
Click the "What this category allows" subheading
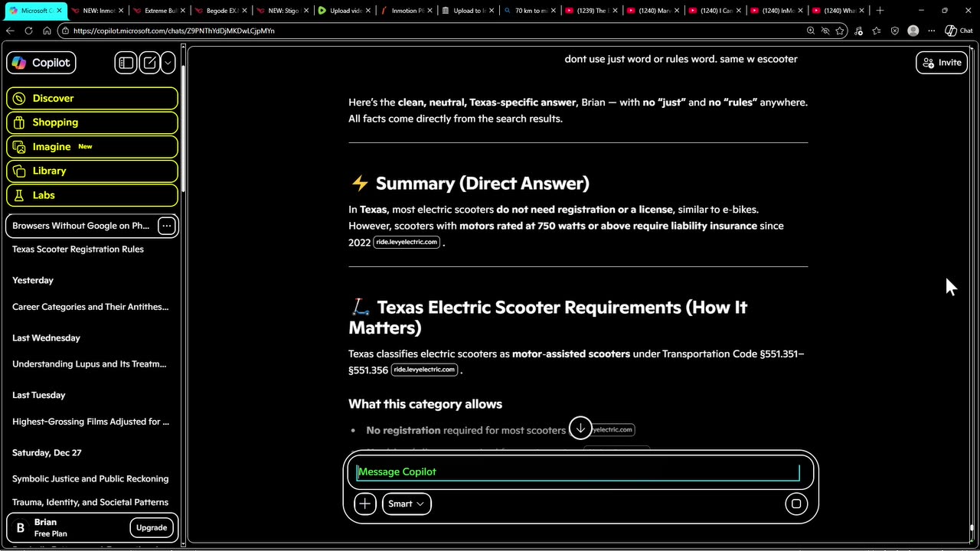click(425, 404)
